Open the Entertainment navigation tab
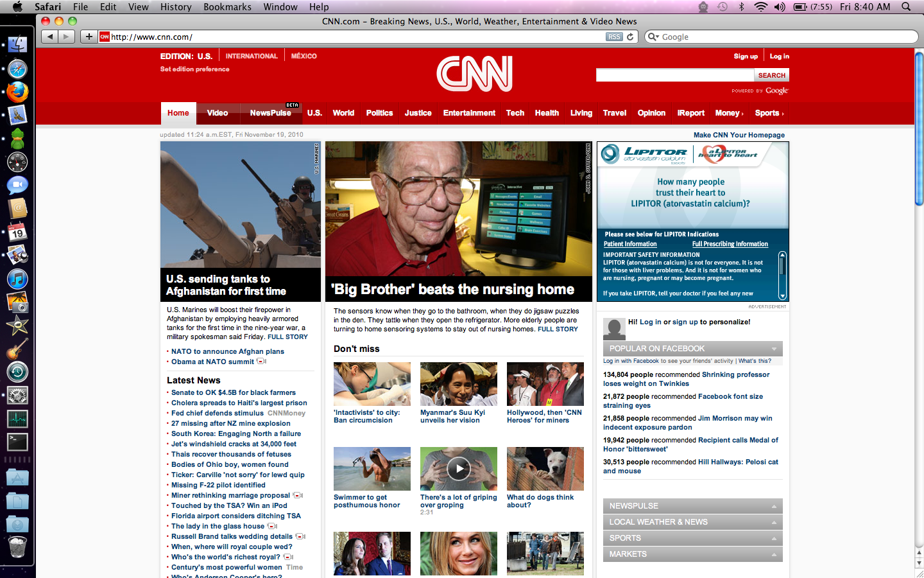924x578 pixels. point(469,113)
